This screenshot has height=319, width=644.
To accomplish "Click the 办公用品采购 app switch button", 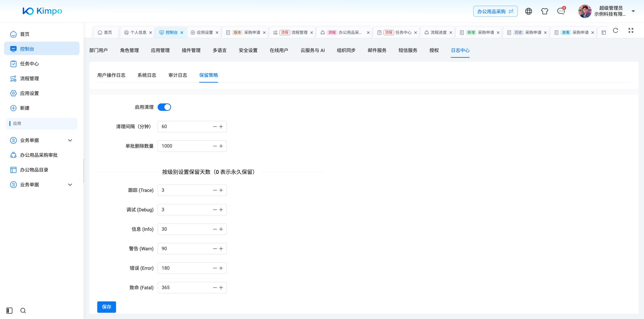I will coord(495,11).
